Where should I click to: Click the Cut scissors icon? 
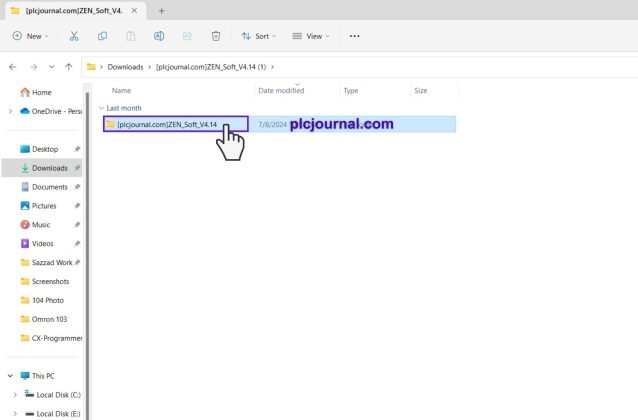pyautogui.click(x=74, y=36)
